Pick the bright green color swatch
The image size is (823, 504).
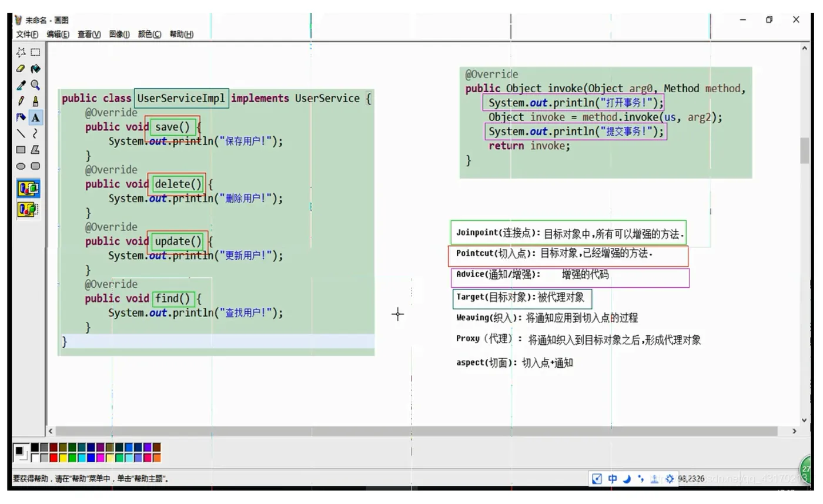coord(72,458)
